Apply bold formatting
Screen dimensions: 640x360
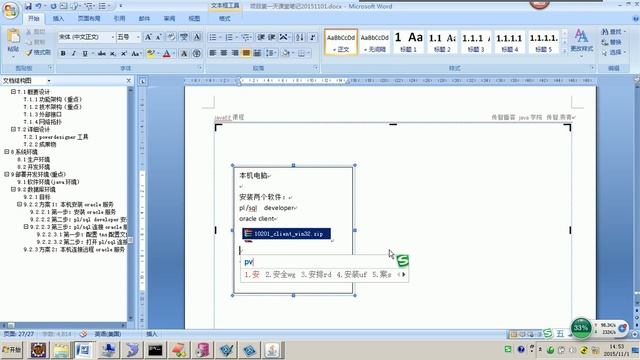[x=63, y=53]
